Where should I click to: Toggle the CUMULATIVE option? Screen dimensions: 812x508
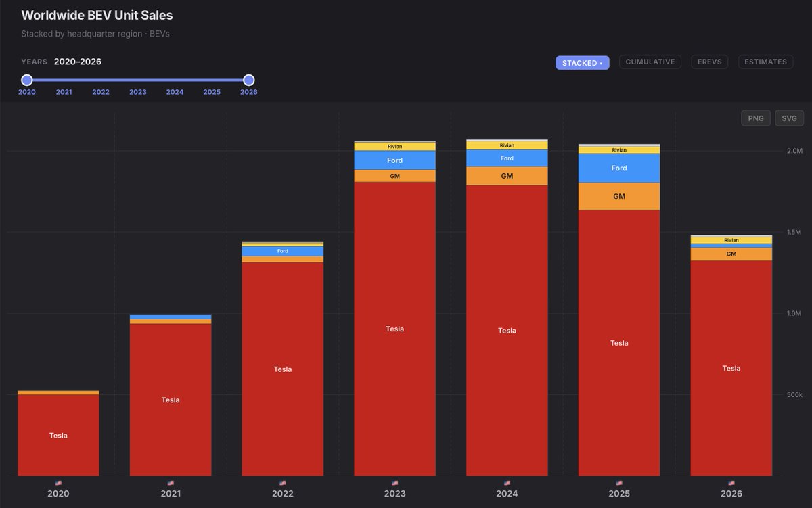650,62
